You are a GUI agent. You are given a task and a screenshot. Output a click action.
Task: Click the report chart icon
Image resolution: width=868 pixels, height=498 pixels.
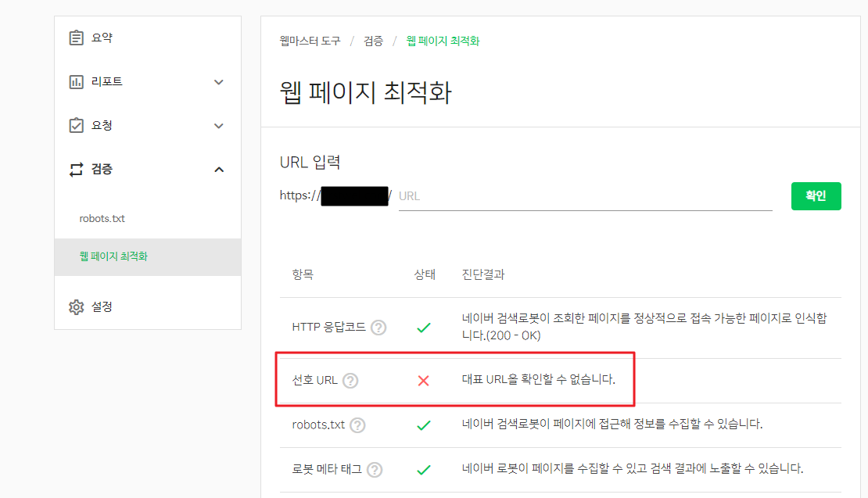coord(76,81)
